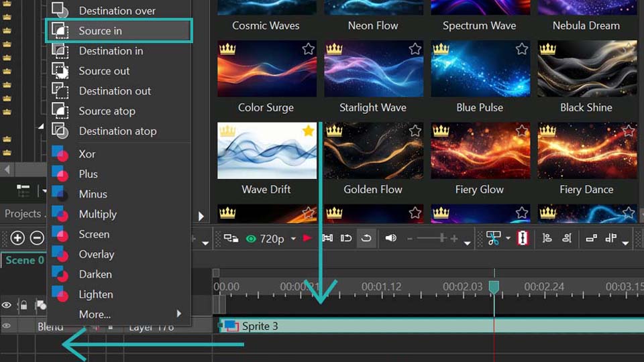Toggle the eye visibility on Layer 176

click(x=7, y=326)
